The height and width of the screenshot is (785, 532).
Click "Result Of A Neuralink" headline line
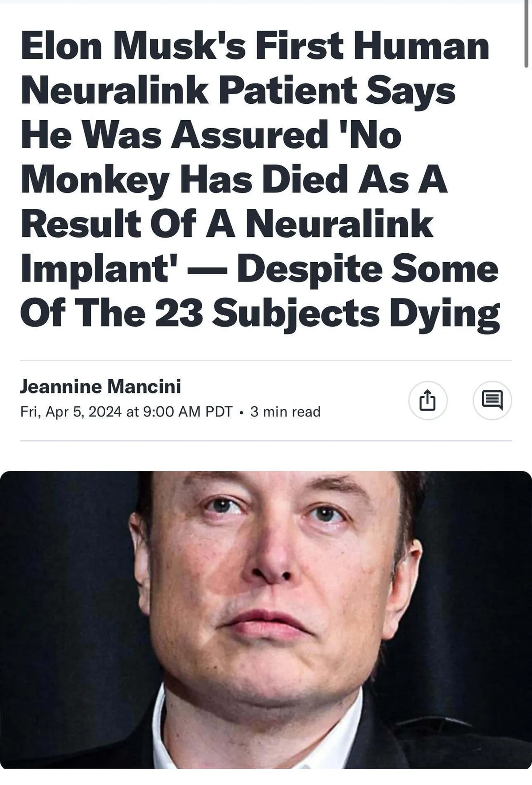pyautogui.click(x=227, y=224)
